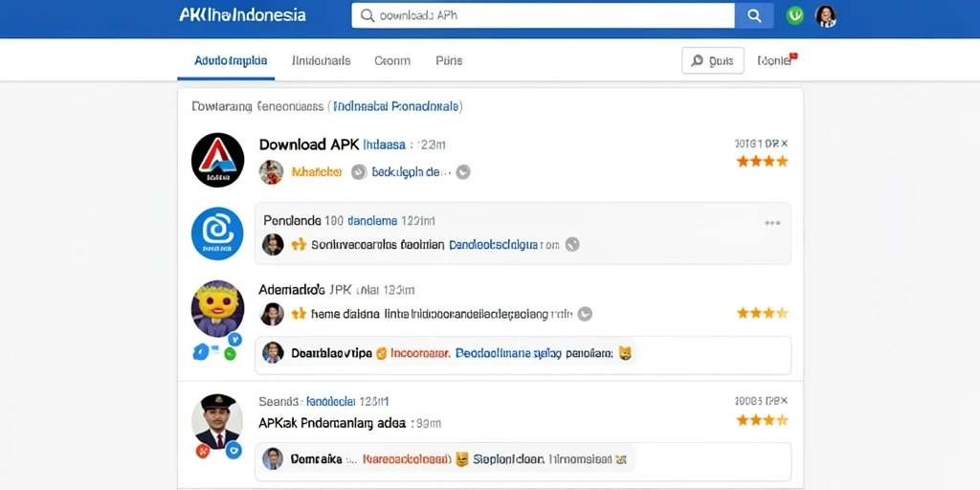
Task: Click the red round icon under the uniformed man photo
Action: coord(203,450)
